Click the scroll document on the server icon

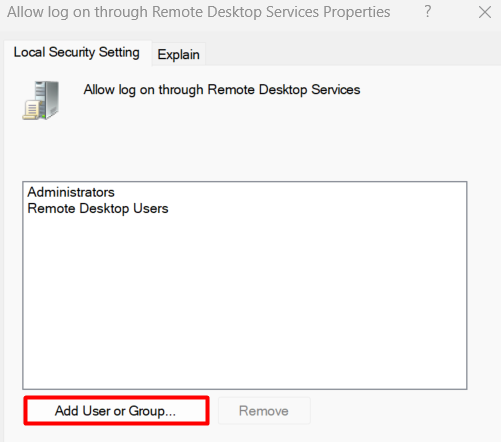(x=30, y=109)
